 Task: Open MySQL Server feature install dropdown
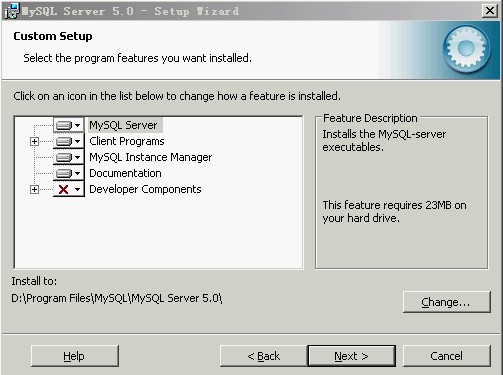point(69,125)
